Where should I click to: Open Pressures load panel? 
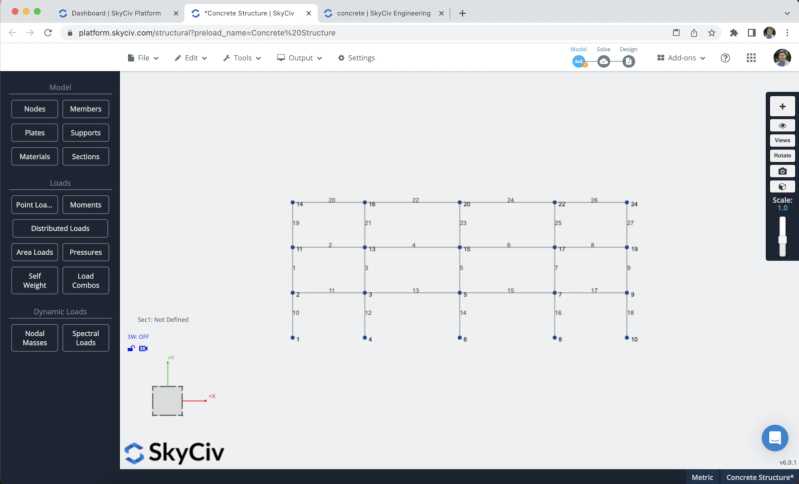point(86,252)
